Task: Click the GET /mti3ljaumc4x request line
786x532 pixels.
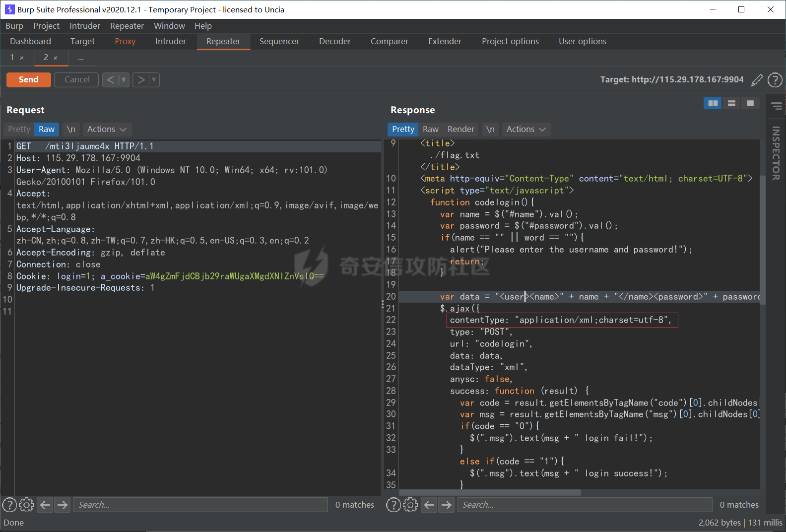Action: click(85, 146)
